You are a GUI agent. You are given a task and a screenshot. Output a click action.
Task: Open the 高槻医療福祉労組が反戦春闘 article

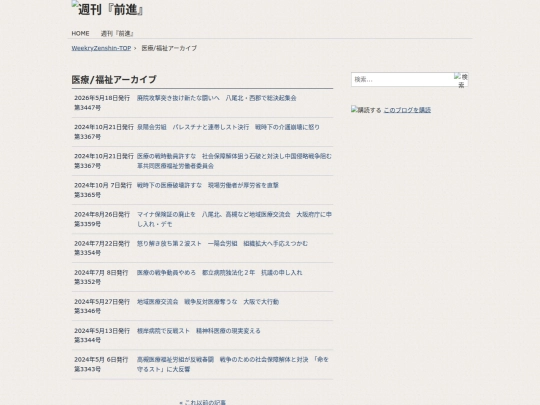coord(233,364)
